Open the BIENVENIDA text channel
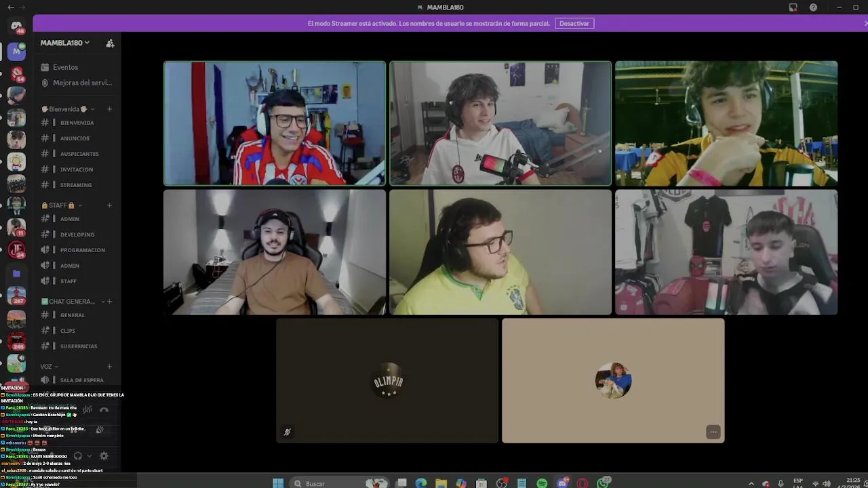 click(76, 123)
